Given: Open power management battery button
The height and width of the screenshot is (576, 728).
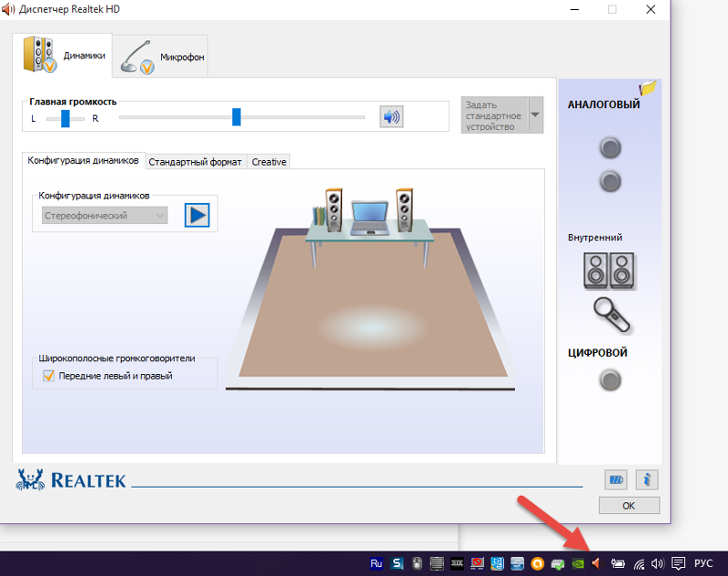Looking at the screenshot, I should (x=616, y=480).
